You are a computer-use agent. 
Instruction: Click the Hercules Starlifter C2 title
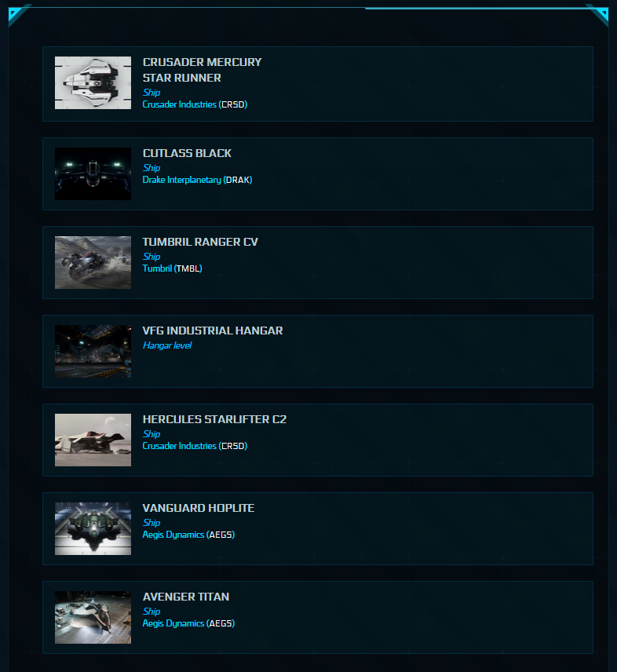(214, 419)
